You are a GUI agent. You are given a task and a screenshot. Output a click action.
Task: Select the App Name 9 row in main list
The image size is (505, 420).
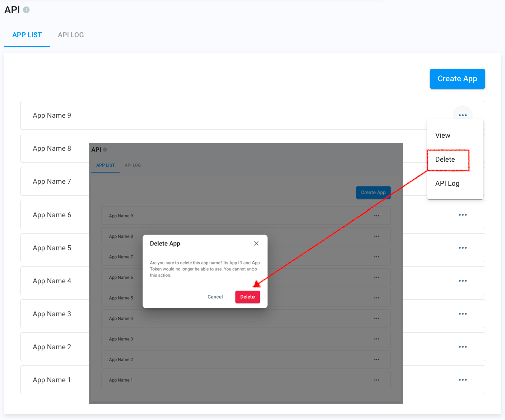coord(252,115)
